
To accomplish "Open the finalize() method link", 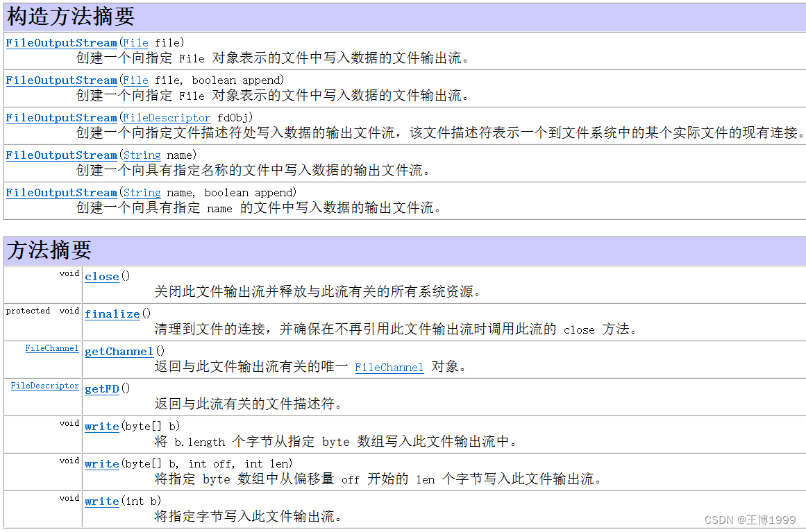I will point(112,314).
